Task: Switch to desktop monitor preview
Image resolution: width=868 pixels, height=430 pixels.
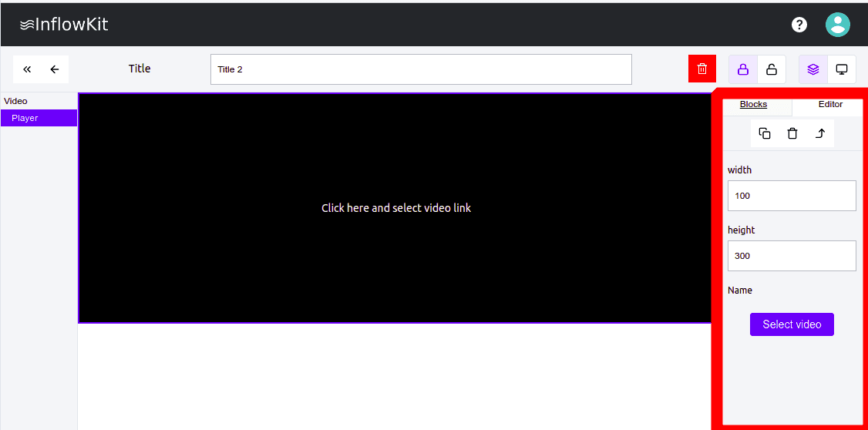Action: coord(842,69)
